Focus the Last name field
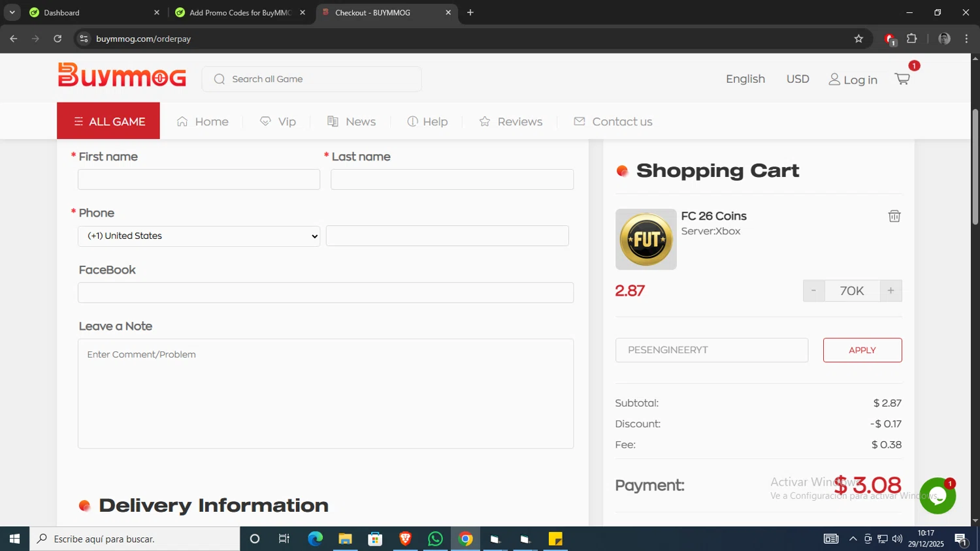The width and height of the screenshot is (980, 551). point(452,180)
